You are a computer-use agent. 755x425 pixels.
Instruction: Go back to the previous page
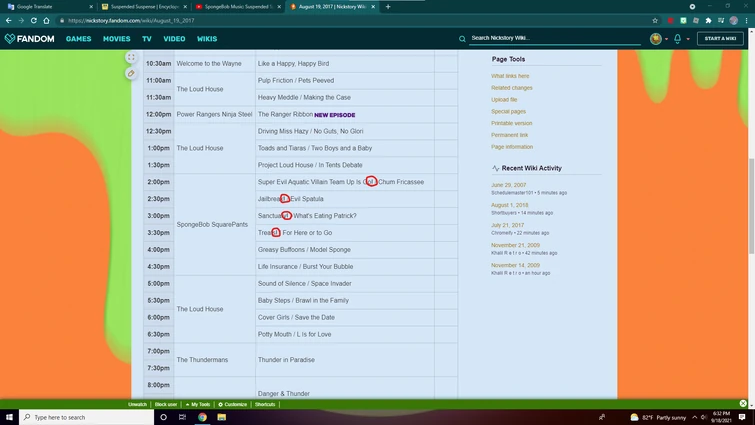click(x=9, y=21)
